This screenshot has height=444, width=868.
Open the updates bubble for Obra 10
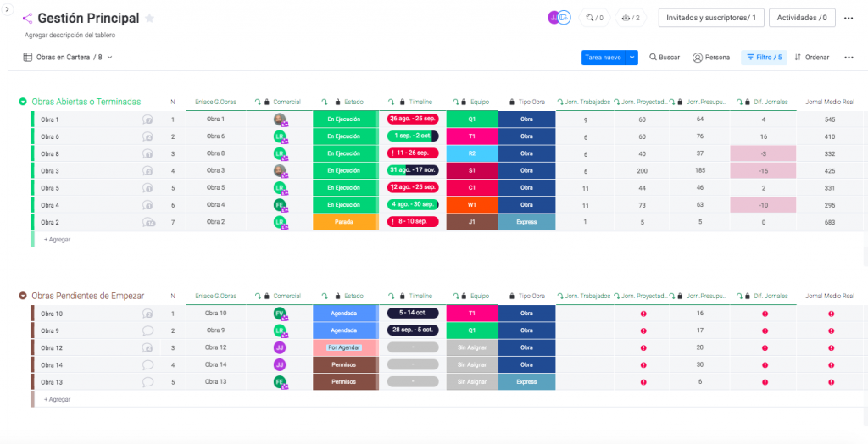coord(147,314)
